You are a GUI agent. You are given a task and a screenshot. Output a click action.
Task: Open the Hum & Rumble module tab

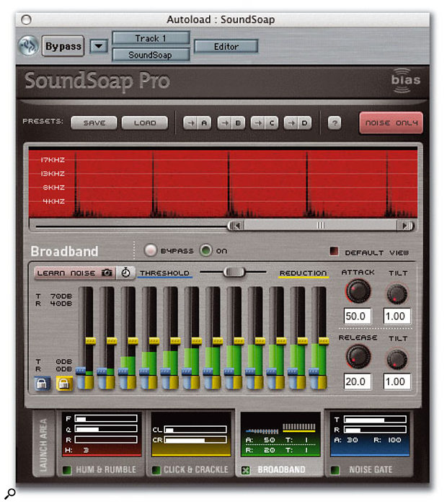[x=101, y=444]
